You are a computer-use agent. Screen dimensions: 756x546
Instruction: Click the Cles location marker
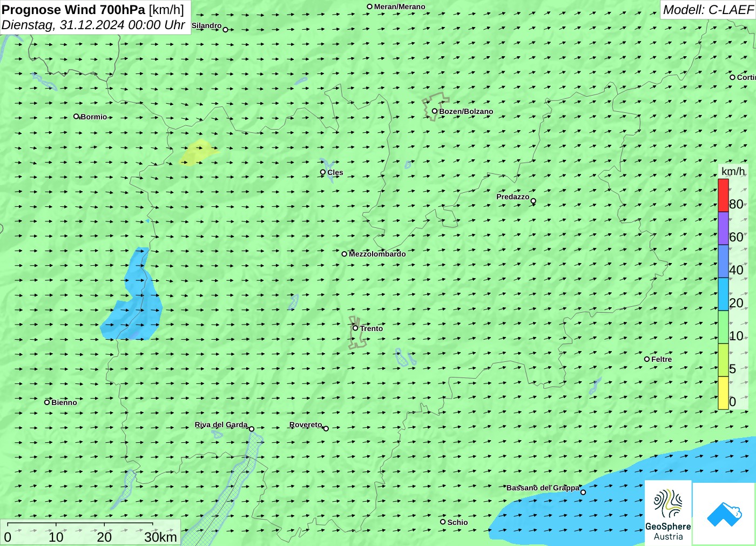pyautogui.click(x=323, y=172)
